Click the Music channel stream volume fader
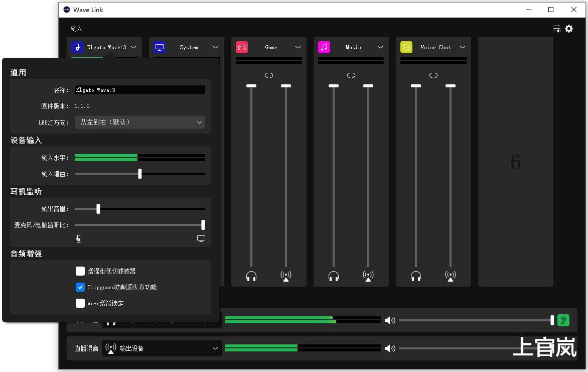This screenshot has width=588, height=372. tap(368, 86)
